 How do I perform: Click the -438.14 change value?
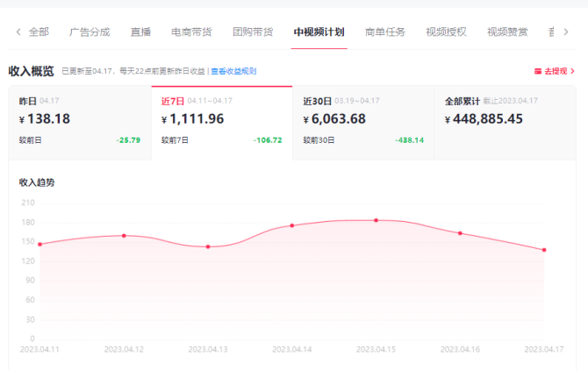(x=409, y=140)
